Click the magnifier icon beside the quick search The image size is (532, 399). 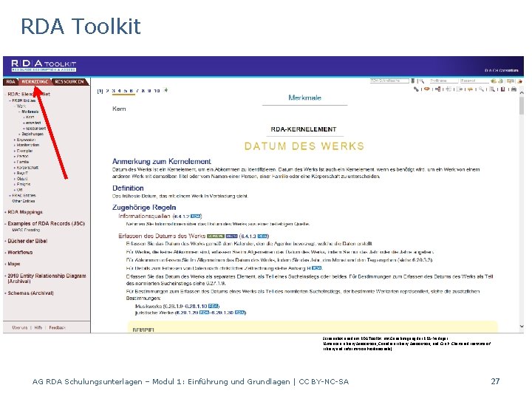(x=422, y=81)
